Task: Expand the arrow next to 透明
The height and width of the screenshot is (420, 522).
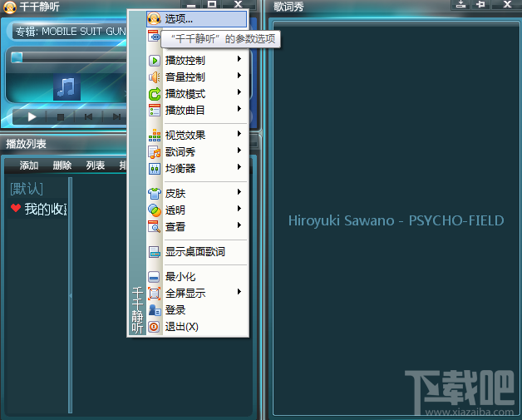Action: pos(239,209)
